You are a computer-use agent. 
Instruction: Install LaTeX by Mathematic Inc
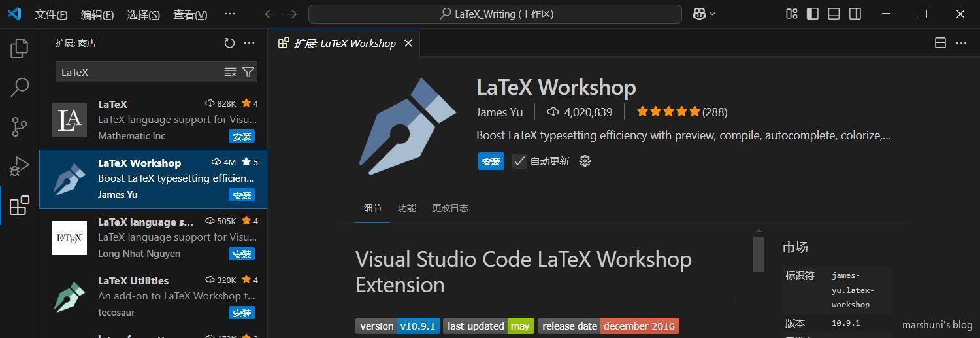pyautogui.click(x=242, y=137)
